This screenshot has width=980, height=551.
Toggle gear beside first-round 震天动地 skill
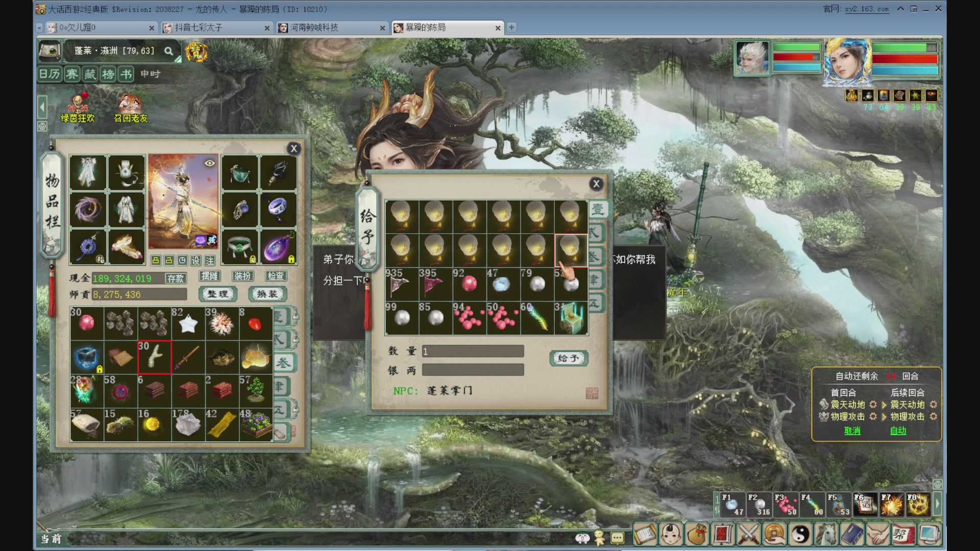873,405
